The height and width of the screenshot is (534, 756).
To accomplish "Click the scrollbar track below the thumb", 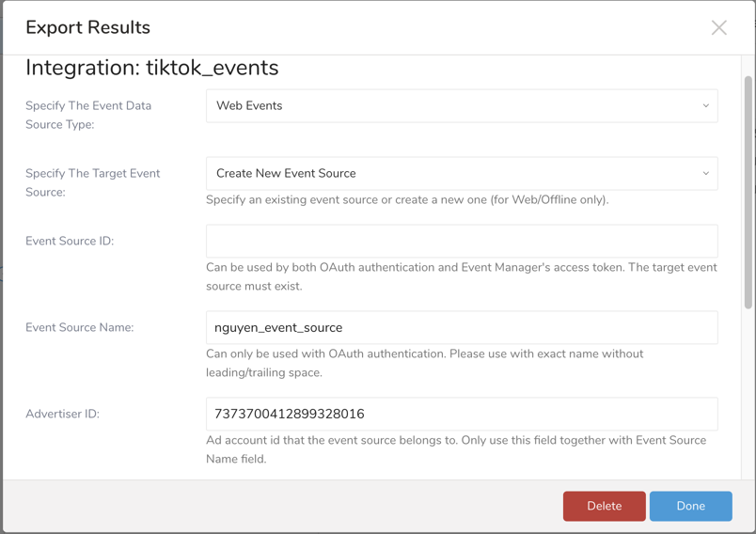I will [748, 395].
